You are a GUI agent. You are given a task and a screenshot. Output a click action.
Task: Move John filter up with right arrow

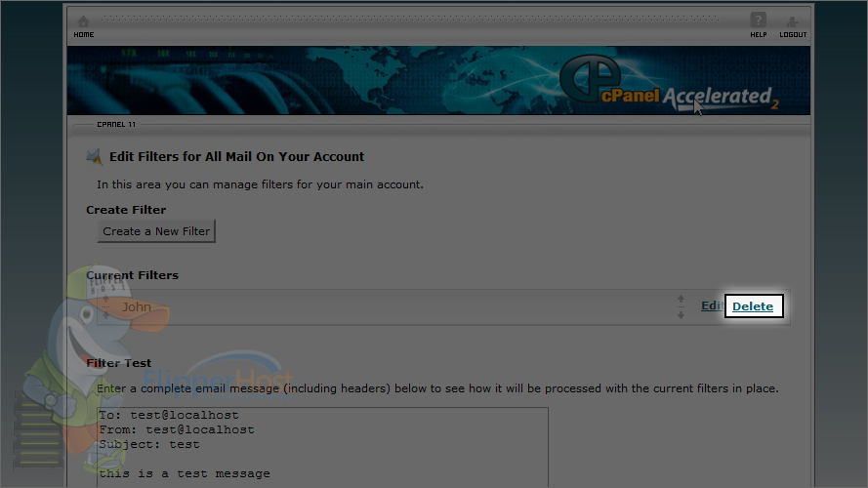coord(681,299)
